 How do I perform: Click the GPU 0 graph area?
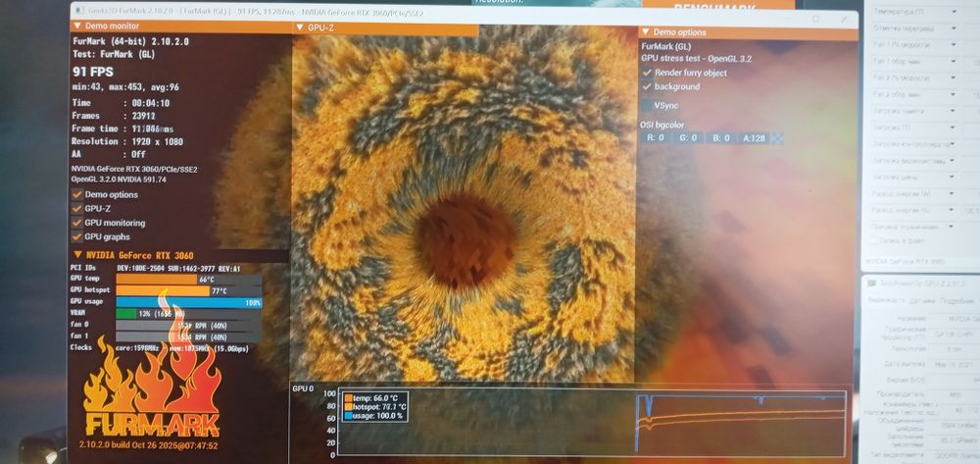tap(591, 422)
